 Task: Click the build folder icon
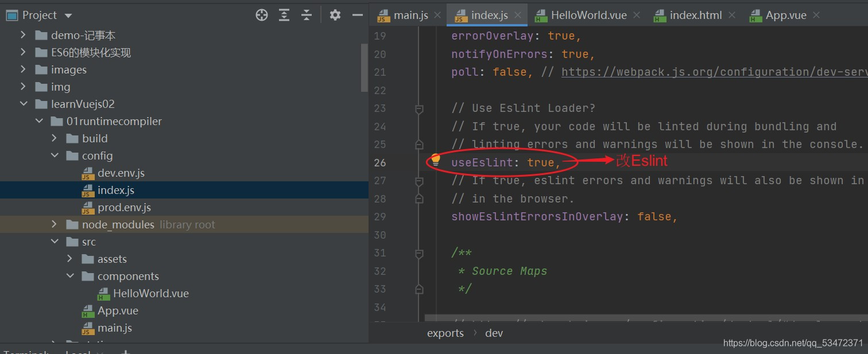tap(72, 138)
